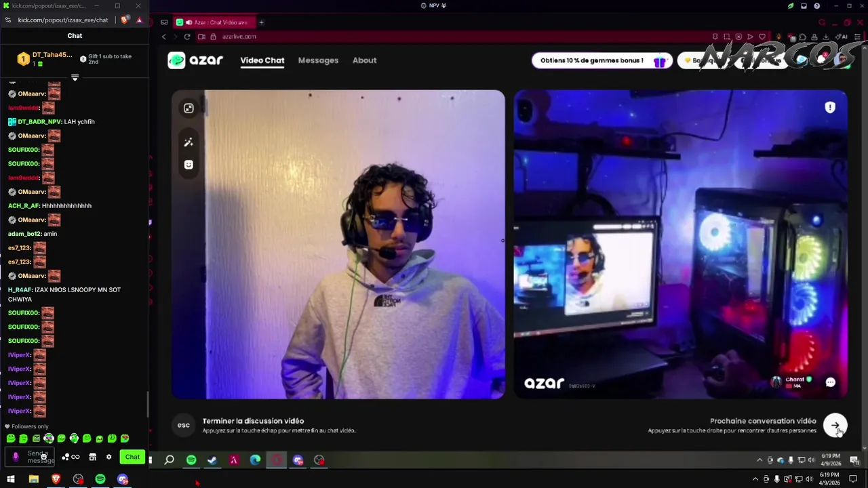Open Discord from bottom taskbar

pyautogui.click(x=122, y=479)
